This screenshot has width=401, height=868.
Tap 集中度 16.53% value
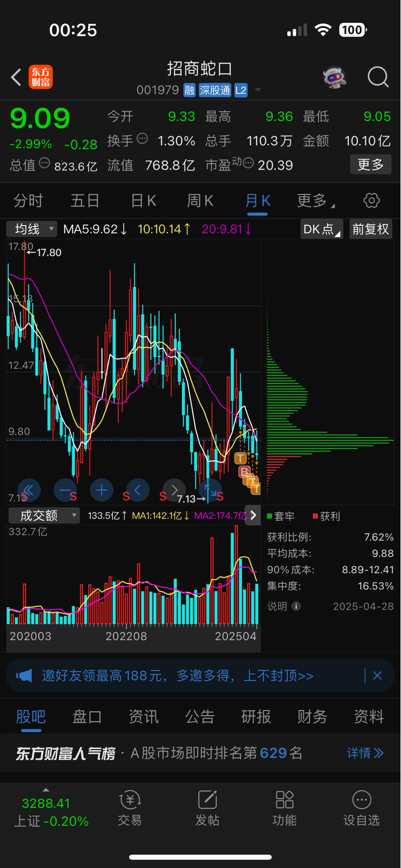click(x=375, y=586)
